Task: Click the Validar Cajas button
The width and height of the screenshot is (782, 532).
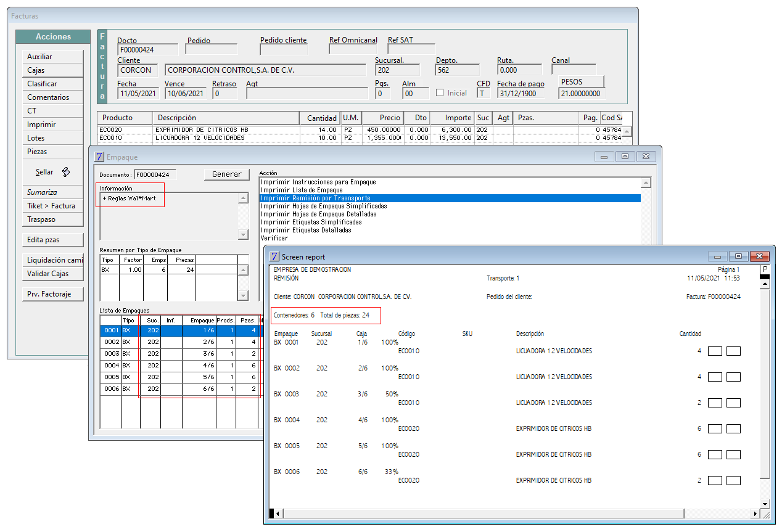Action: 52,274
